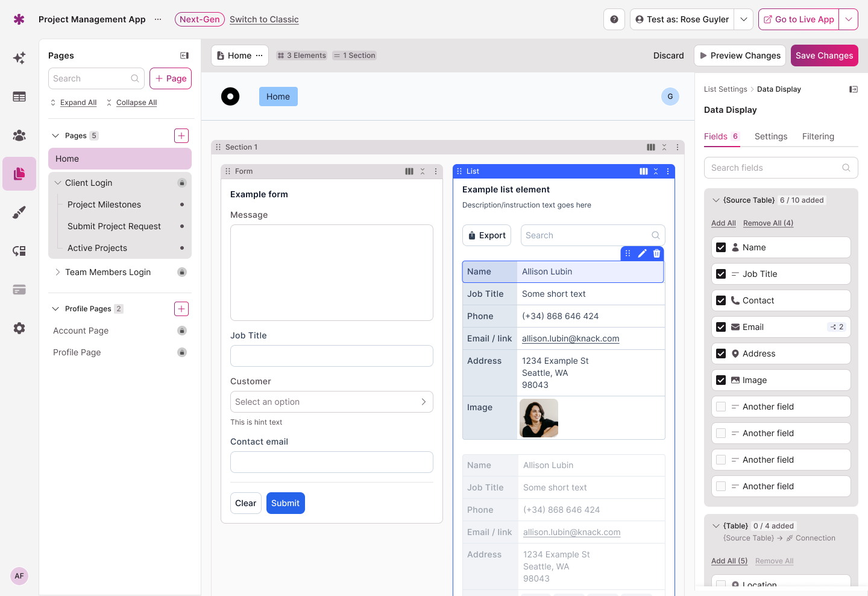Click the pencil edit icon on list row
Image resolution: width=868 pixels, height=596 pixels.
click(x=642, y=253)
